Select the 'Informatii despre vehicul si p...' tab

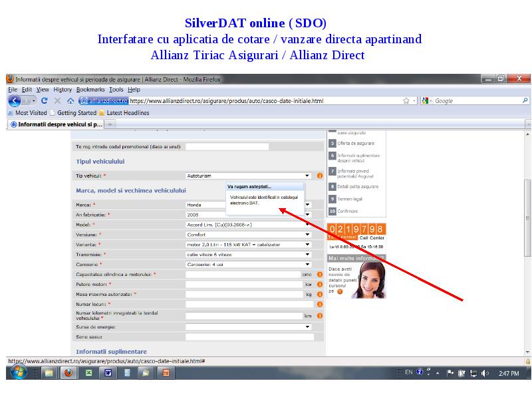pyautogui.click(x=56, y=124)
